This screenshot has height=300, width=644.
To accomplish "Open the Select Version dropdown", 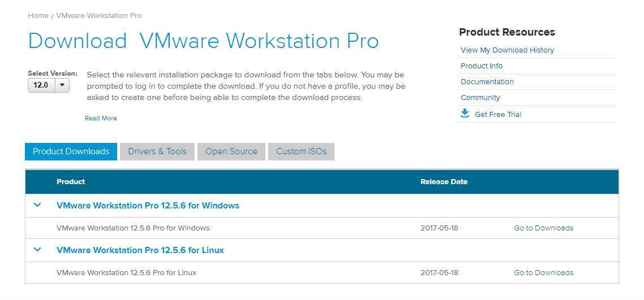I will [49, 85].
